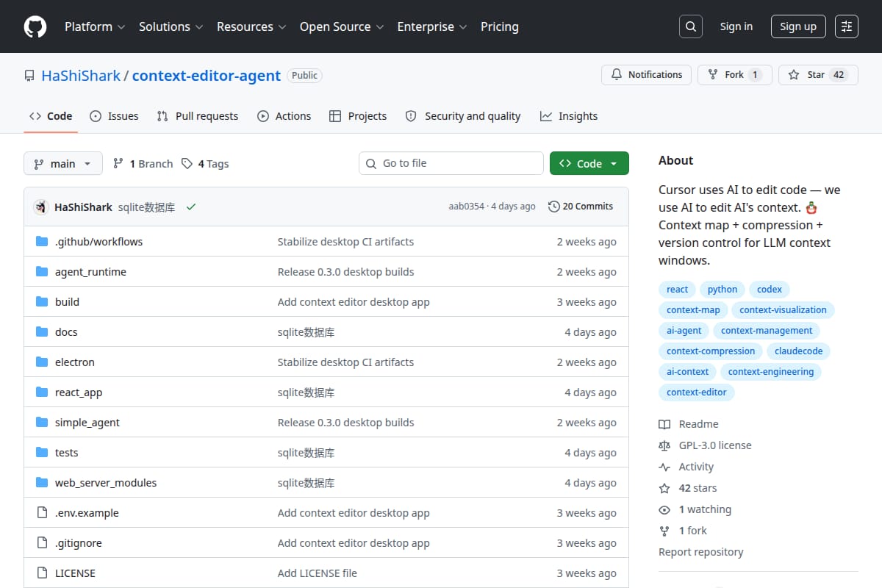Switch to the Projects tab

point(358,116)
